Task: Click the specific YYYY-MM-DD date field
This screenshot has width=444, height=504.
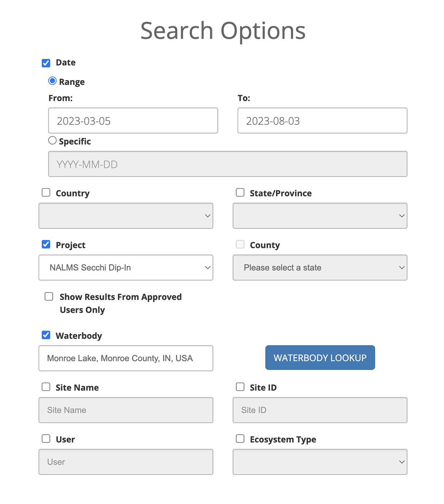Action: pos(228,164)
